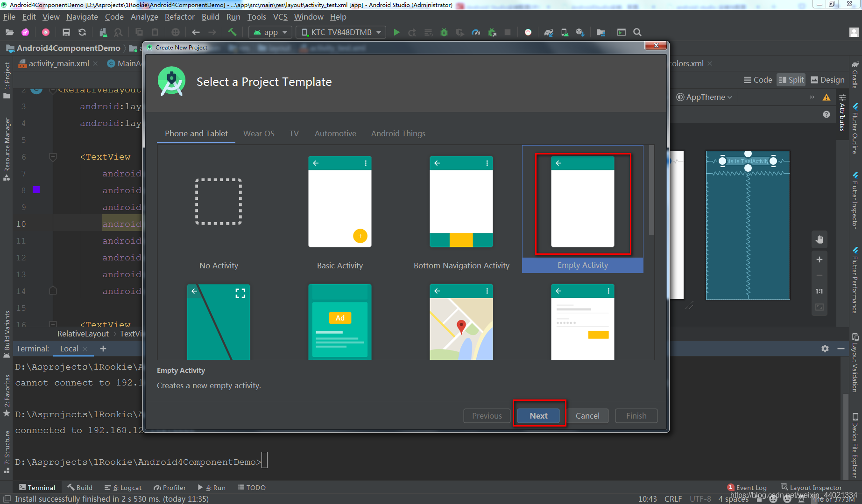Click the Save All icon

pos(66,32)
